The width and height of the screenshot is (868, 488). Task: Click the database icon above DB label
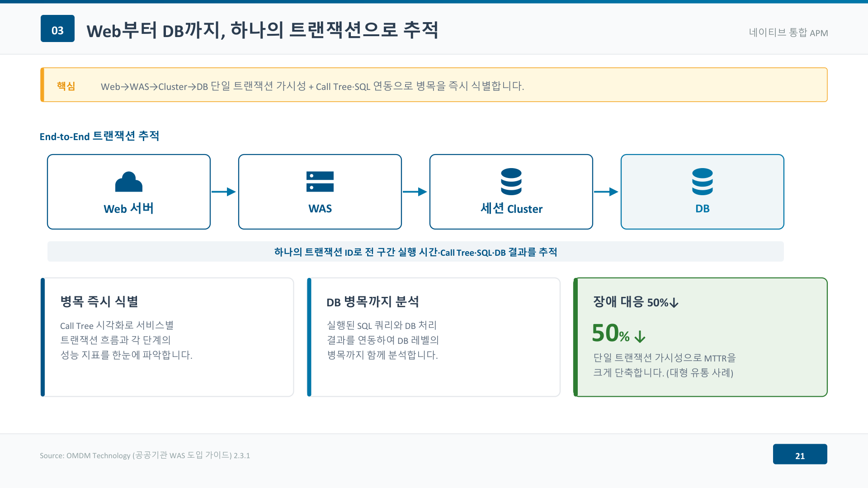(x=703, y=182)
